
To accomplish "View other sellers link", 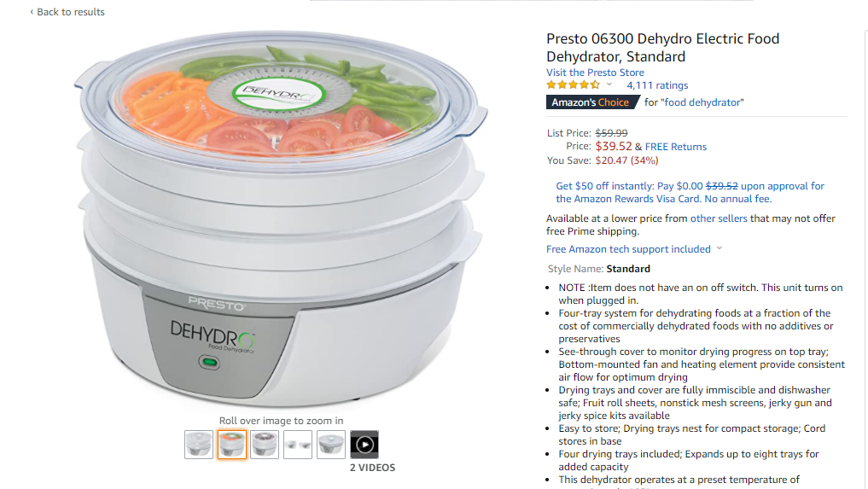I will (719, 218).
